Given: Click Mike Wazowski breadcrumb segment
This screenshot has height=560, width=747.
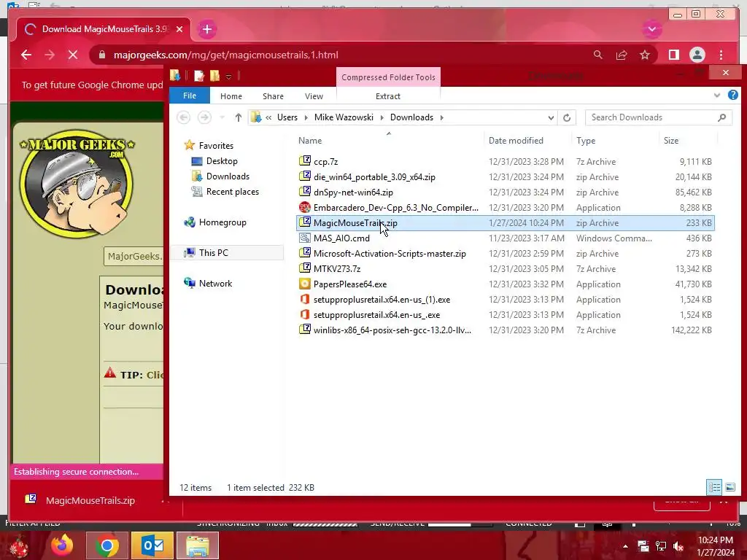Looking at the screenshot, I should 344,117.
